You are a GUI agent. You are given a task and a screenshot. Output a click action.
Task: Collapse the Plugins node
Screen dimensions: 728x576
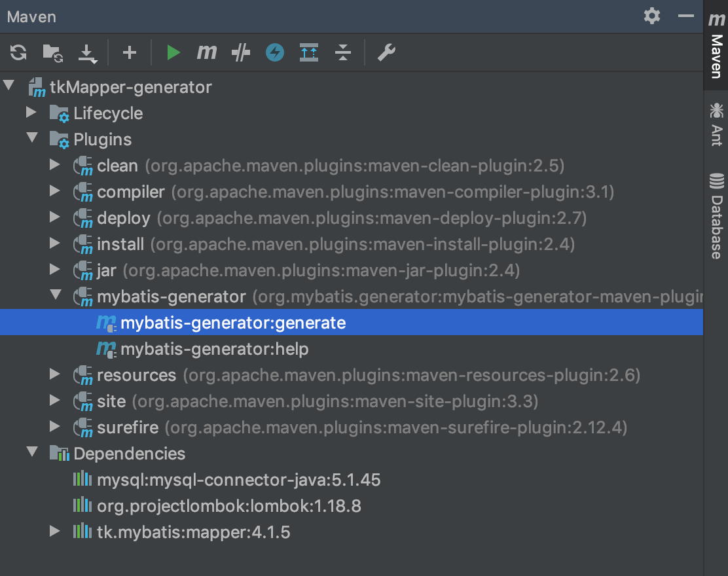click(x=32, y=138)
